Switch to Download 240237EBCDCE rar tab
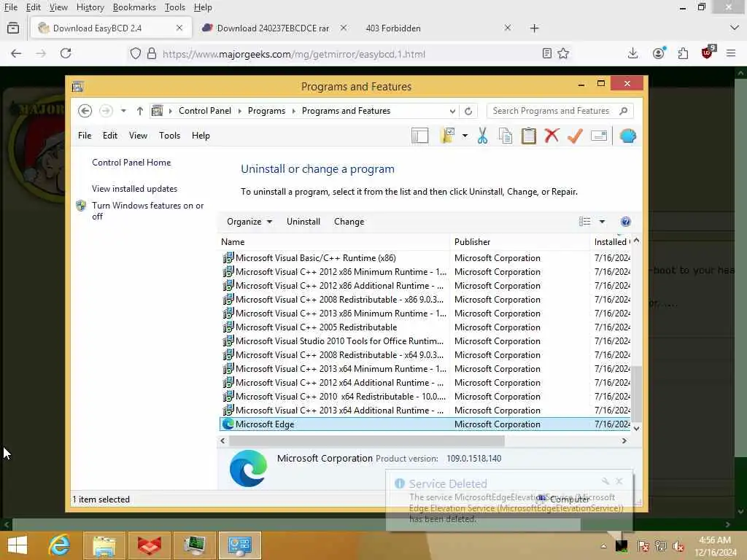747x560 pixels. pos(273,28)
